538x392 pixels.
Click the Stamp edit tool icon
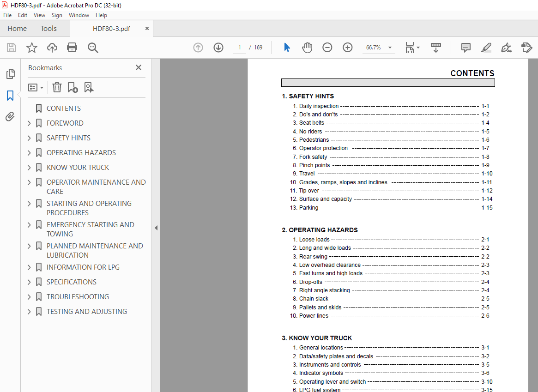(x=526, y=48)
